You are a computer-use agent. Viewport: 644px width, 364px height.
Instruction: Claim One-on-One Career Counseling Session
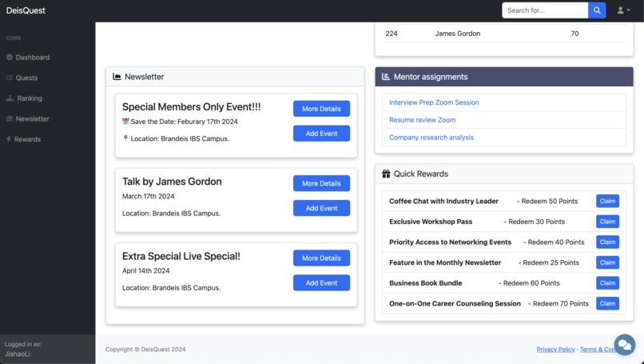[607, 303]
